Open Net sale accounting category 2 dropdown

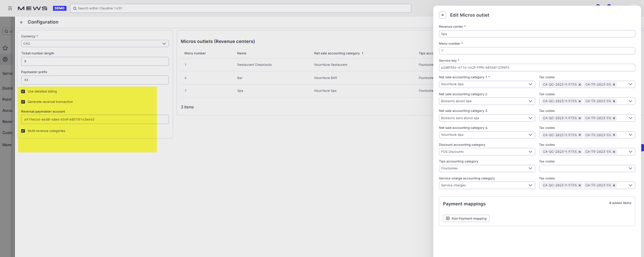coord(487,101)
